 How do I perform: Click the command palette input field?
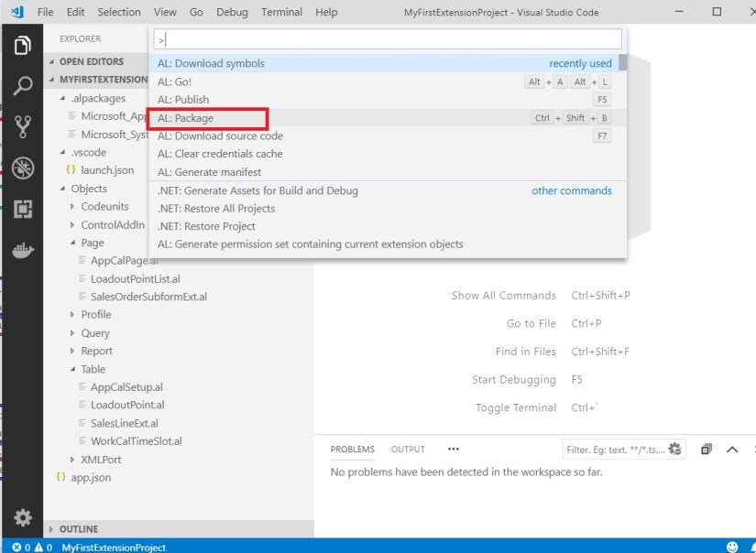389,39
